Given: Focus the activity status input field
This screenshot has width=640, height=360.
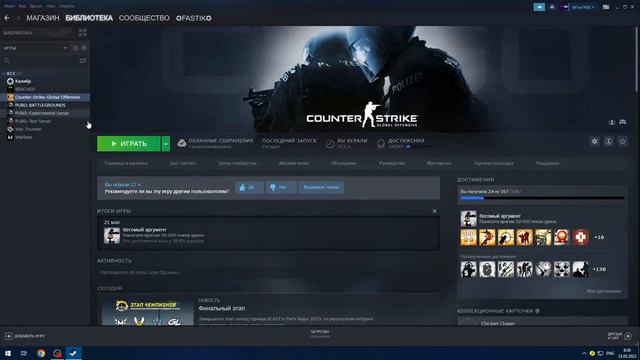Looking at the screenshot, I should (x=268, y=272).
